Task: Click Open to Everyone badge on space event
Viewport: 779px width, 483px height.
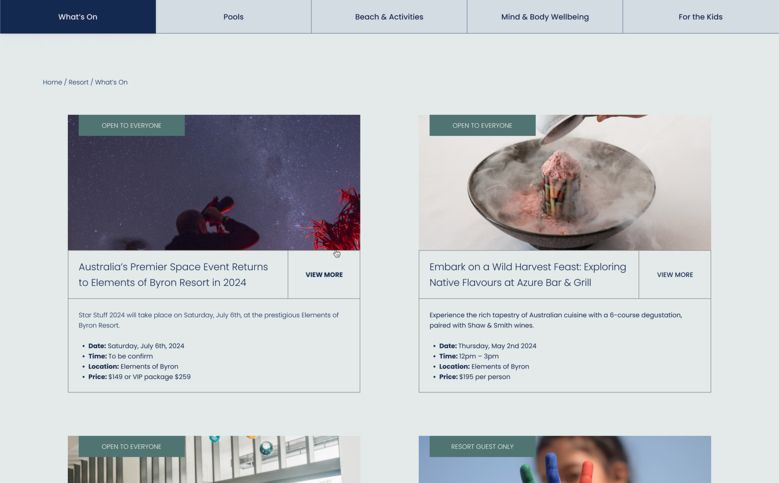Action: pos(131,126)
